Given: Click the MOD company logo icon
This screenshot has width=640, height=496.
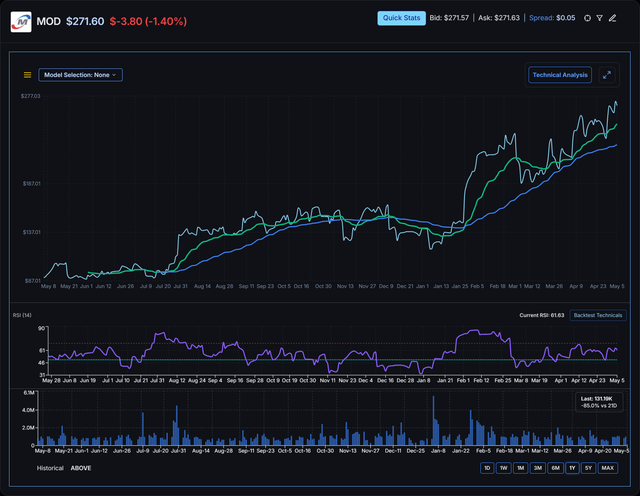Looking at the screenshot, I should pyautogui.click(x=21, y=22).
